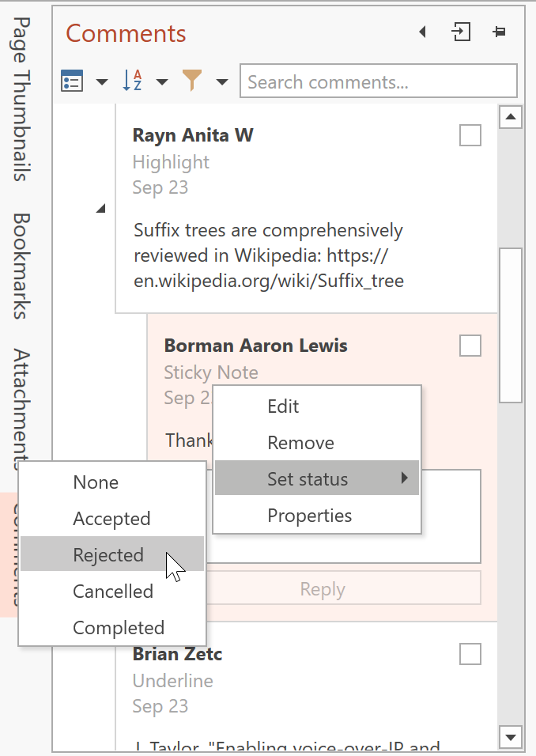The image size is (536, 756).
Task: Switch to the Bookmarks side tab
Action: (21, 265)
